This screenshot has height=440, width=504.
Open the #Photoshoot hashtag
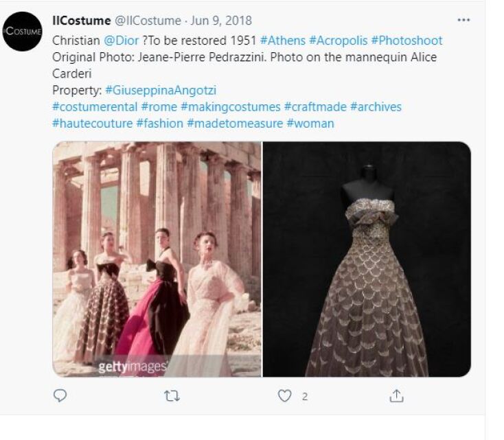click(407, 40)
